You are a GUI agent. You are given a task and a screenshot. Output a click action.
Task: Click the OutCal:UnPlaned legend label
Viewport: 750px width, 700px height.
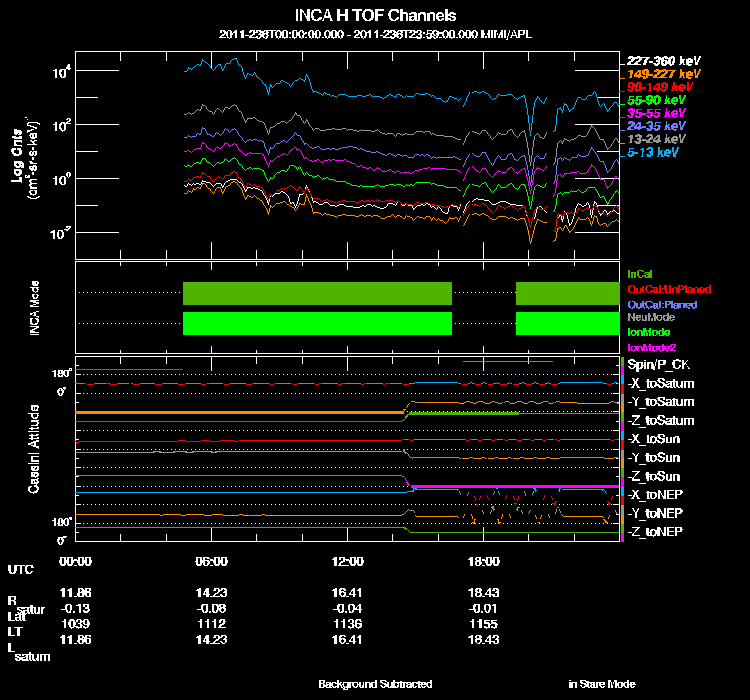point(669,289)
